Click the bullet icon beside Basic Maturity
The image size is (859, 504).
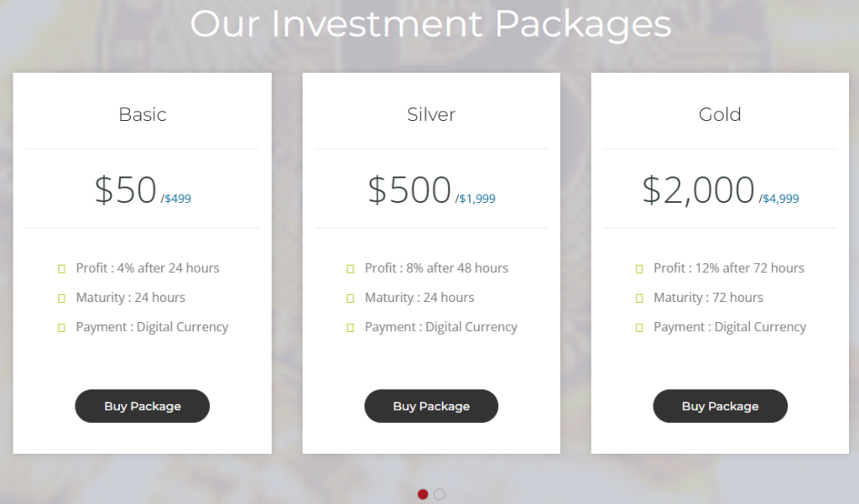point(61,298)
